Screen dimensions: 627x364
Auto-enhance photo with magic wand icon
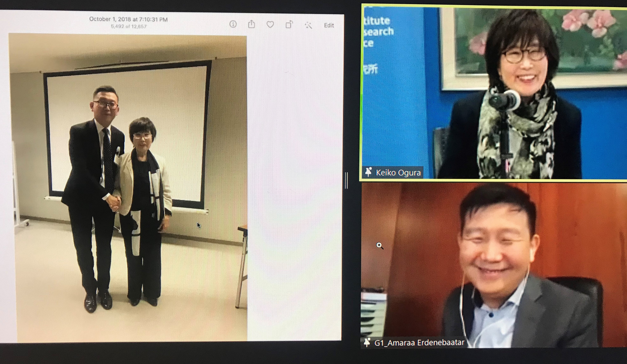pos(308,25)
